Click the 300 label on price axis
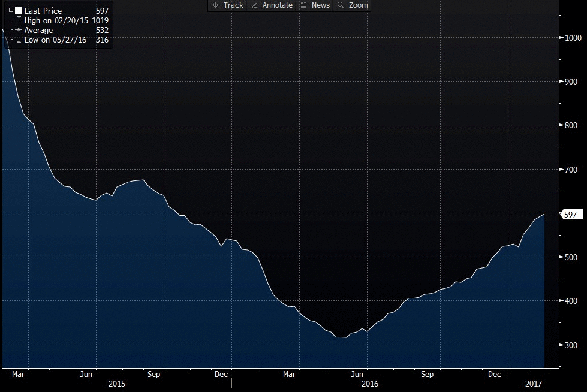587x392 pixels. point(570,345)
